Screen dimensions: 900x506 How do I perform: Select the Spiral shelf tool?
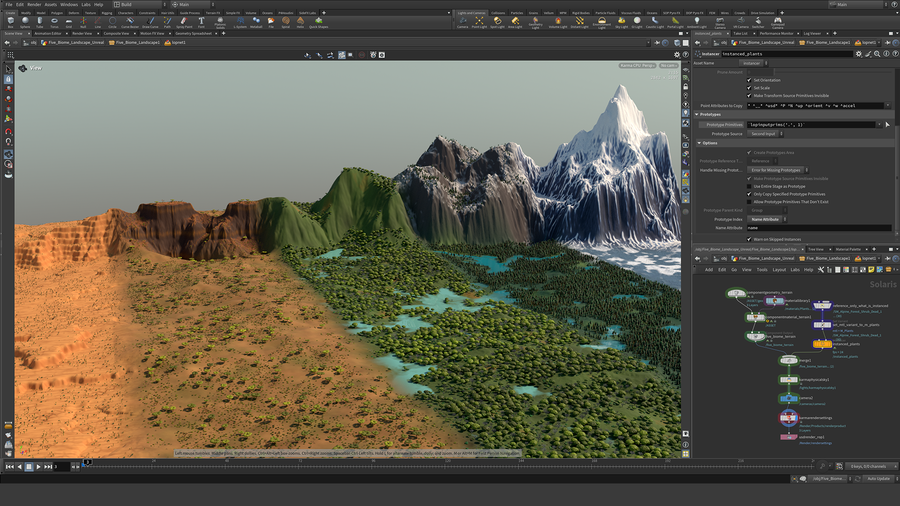[285, 22]
